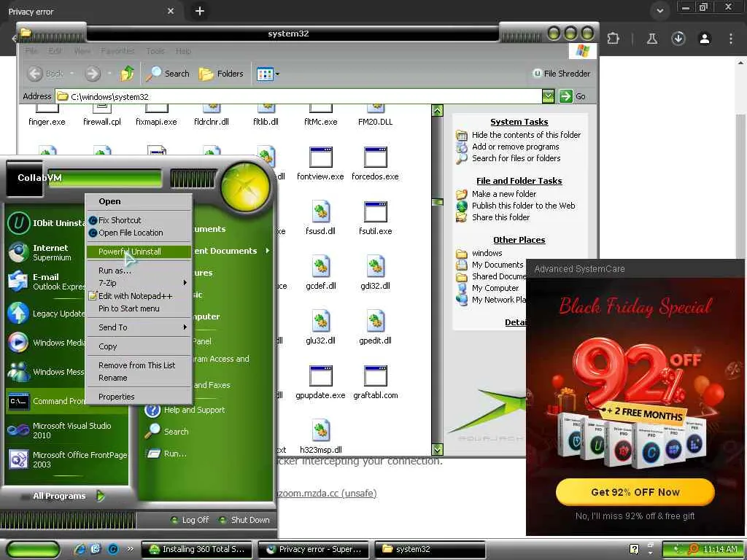
Task: Click Search in Explorer toolbar
Action: coord(168,74)
